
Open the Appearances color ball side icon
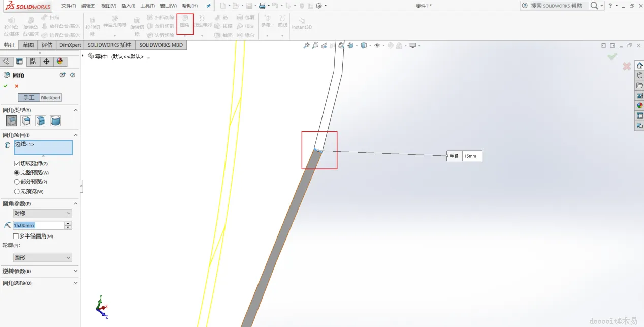[639, 105]
